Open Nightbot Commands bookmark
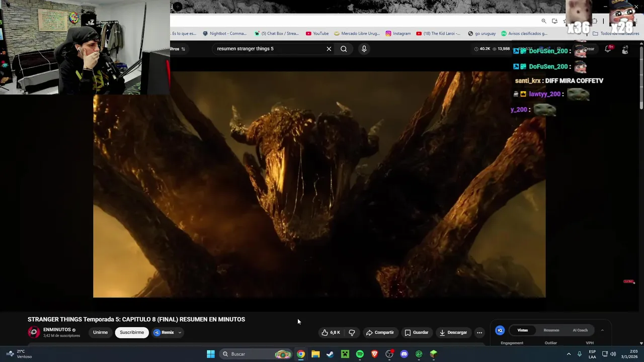The image size is (644, 362). pos(224,34)
